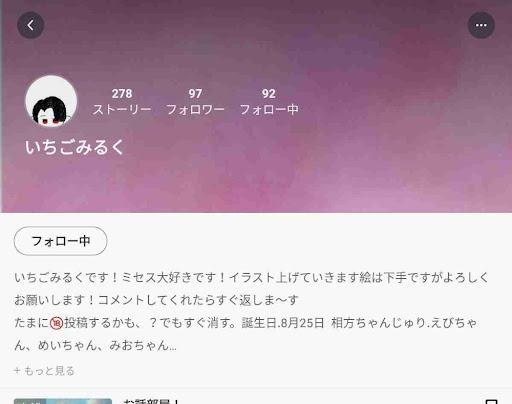Click the 誕生日.8月25日 birthday text
The image size is (512, 404).
tap(283, 323)
